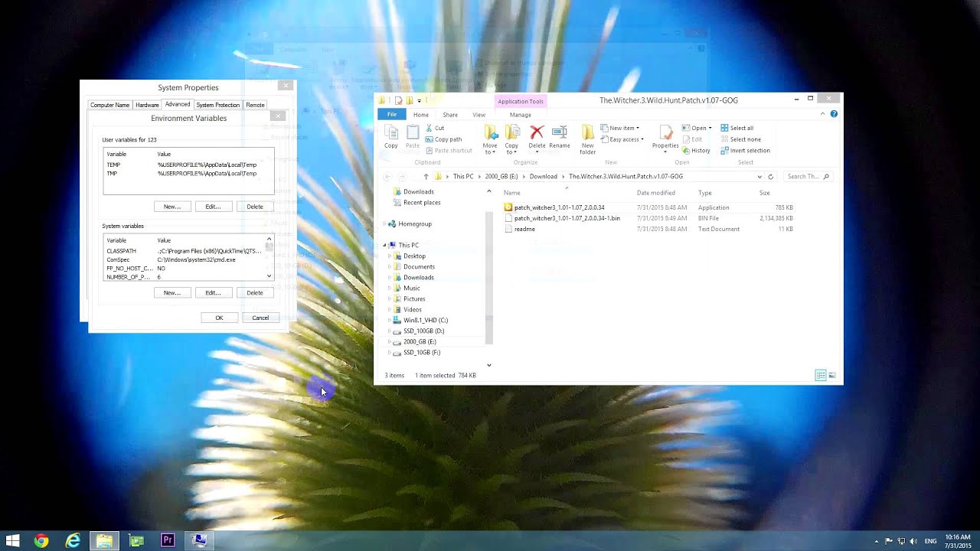Screen dimensions: 980x551
Task: Click the Up arrow navigation button
Action: click(x=426, y=177)
